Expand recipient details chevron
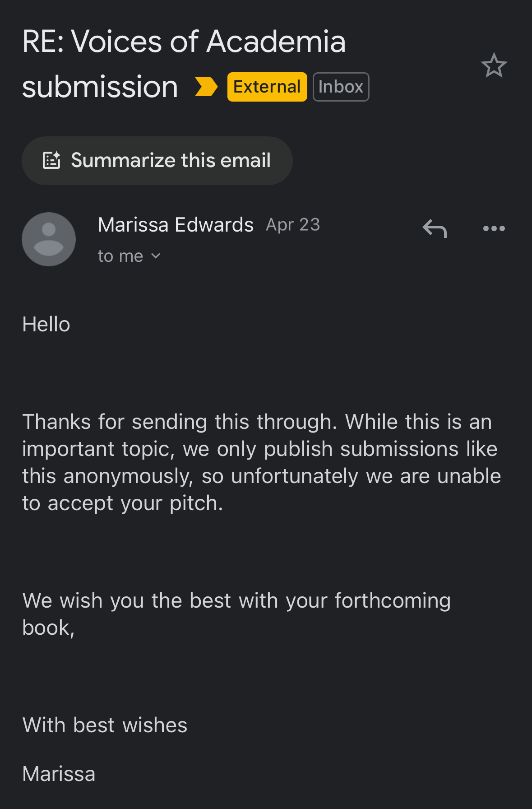This screenshot has height=809, width=532. click(156, 256)
